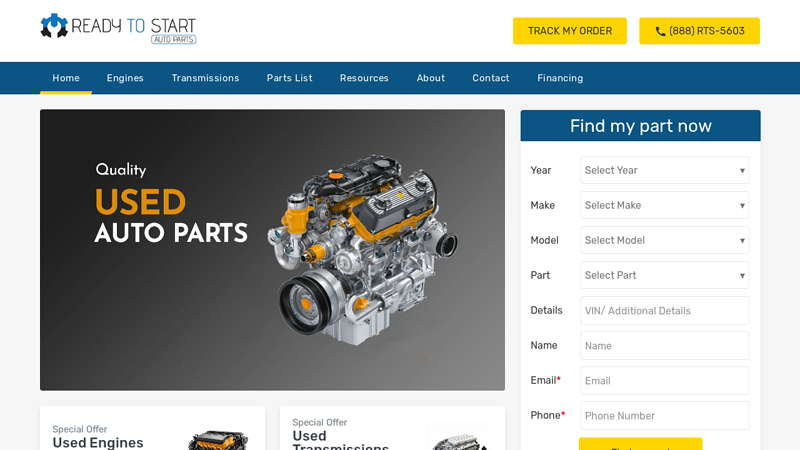Focus the Email input field
The width and height of the screenshot is (800, 450).
(664, 381)
